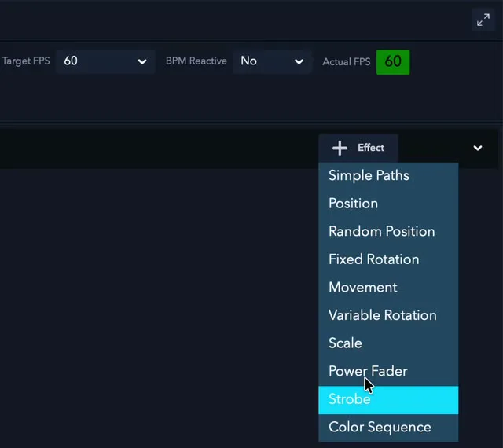Select the Position effect
Viewport: 503px width, 448px height.
388,204
